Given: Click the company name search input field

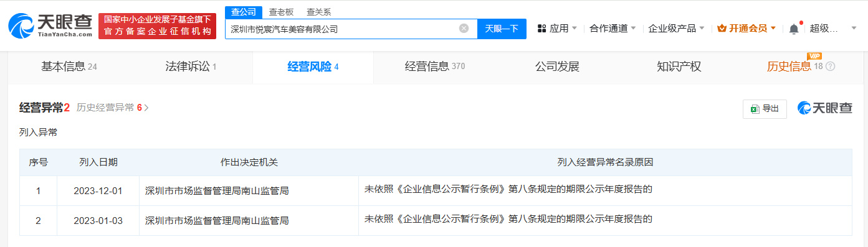Looking at the screenshot, I should click(343, 29).
